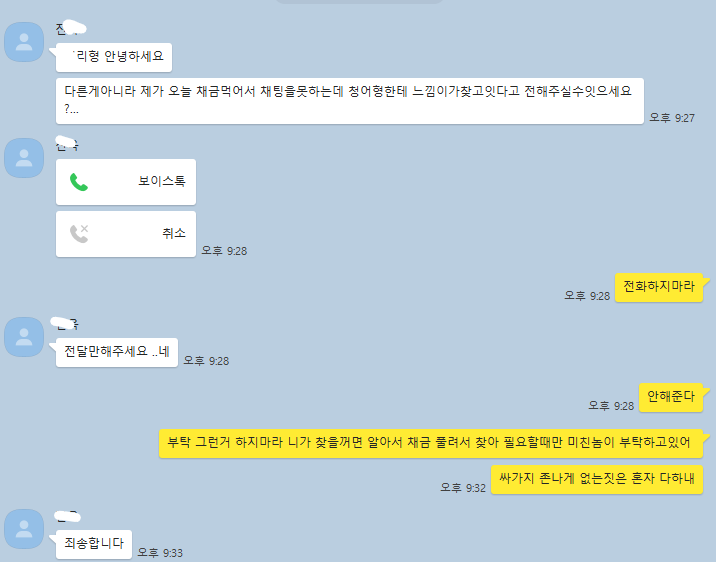This screenshot has height=562, width=716.
Task: Open avatar next to 죄송합니다 message
Action: point(24,529)
